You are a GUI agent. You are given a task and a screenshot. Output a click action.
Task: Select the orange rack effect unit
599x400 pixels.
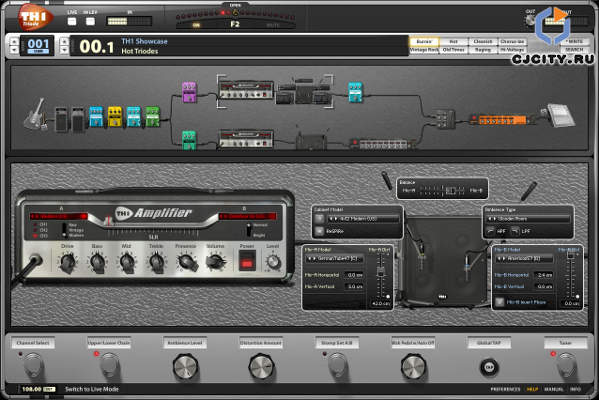point(502,120)
